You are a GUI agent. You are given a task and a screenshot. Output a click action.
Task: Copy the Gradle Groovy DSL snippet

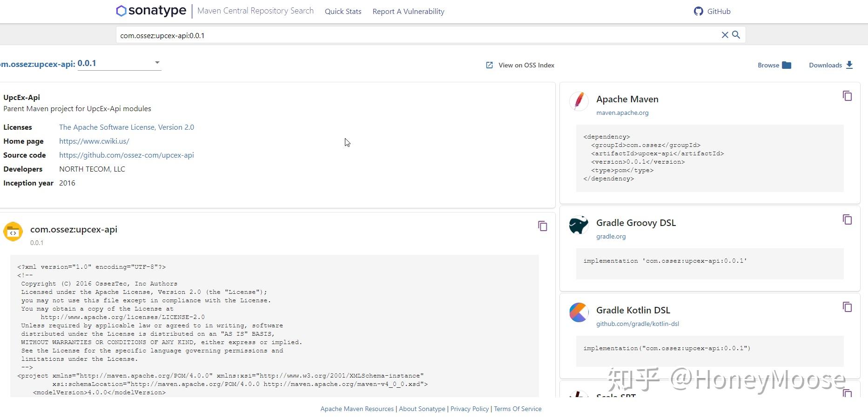pyautogui.click(x=847, y=220)
